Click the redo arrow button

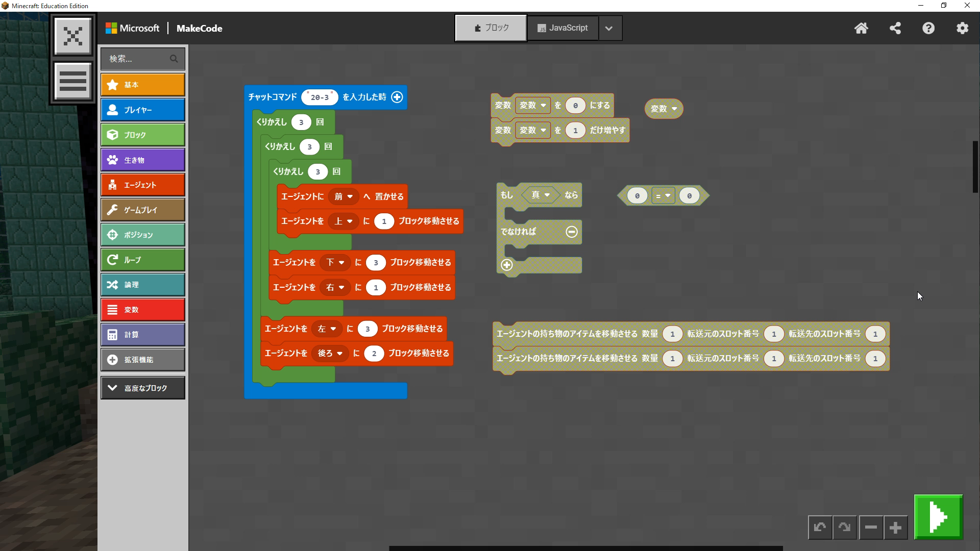pos(845,528)
